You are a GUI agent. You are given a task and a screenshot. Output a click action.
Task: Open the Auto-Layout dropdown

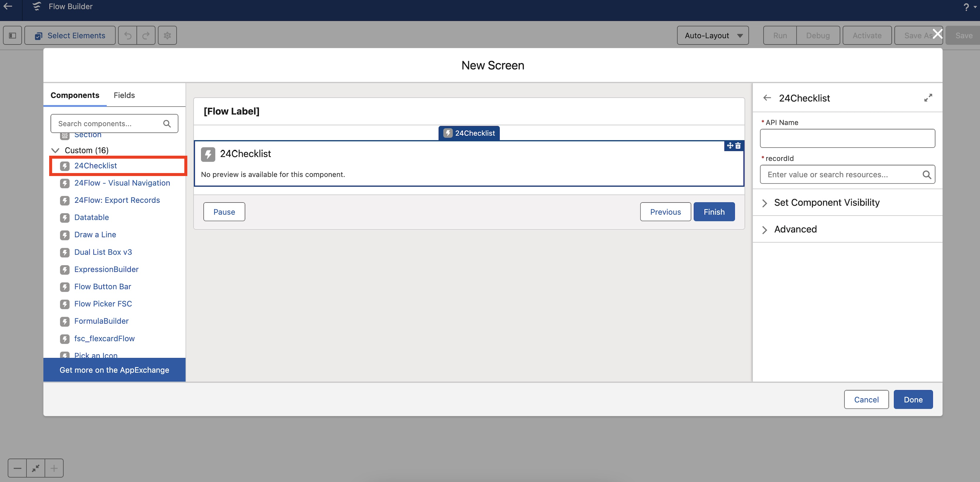point(713,35)
